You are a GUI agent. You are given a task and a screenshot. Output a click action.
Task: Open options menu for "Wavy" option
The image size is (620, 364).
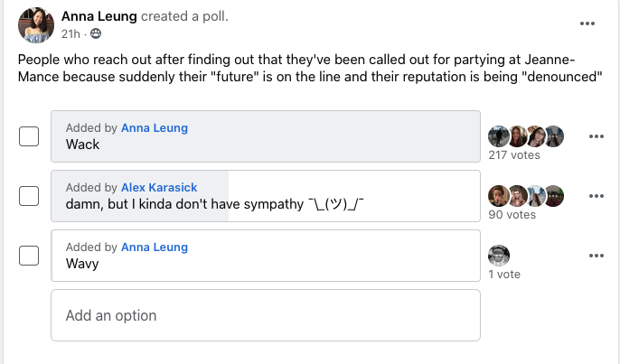click(x=596, y=256)
